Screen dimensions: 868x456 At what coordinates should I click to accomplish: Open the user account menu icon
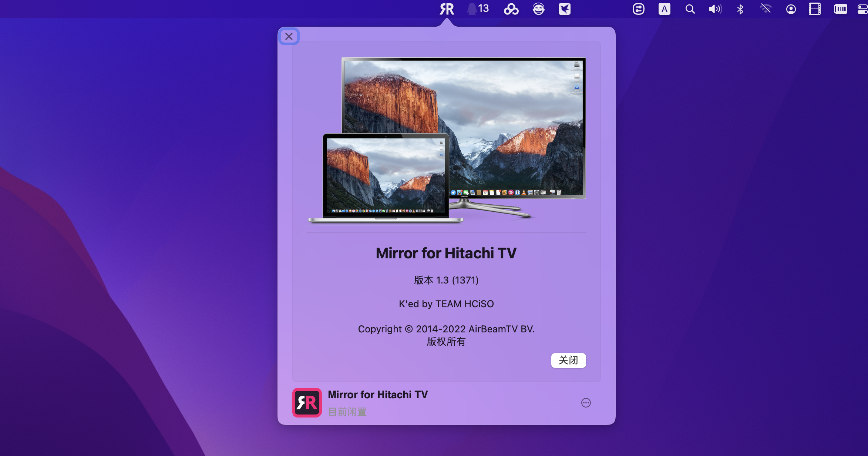pyautogui.click(x=791, y=9)
